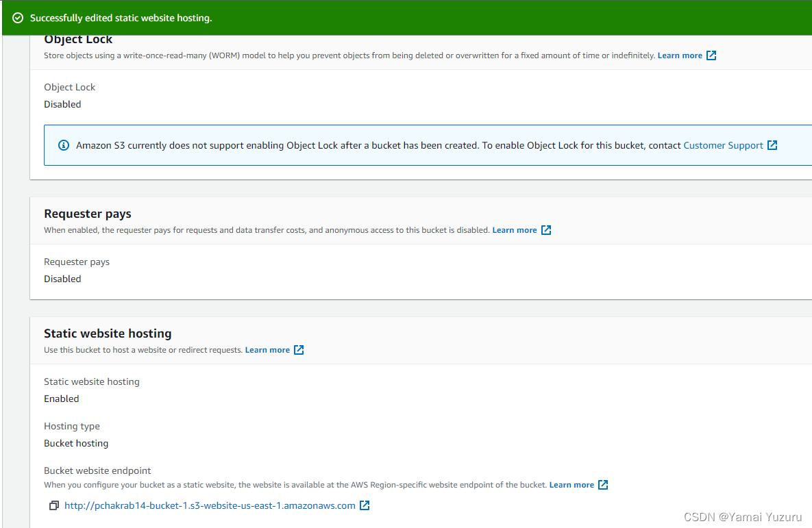Viewport: 812px width, 528px height.
Task: Open Learn more link for Object Lock
Action: (680, 55)
